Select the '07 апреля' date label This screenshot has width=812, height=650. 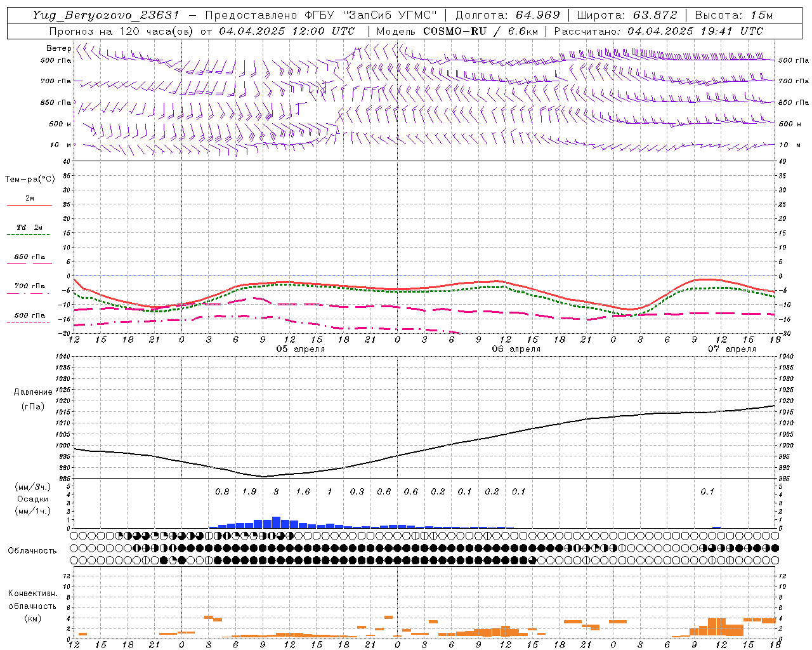click(x=732, y=349)
